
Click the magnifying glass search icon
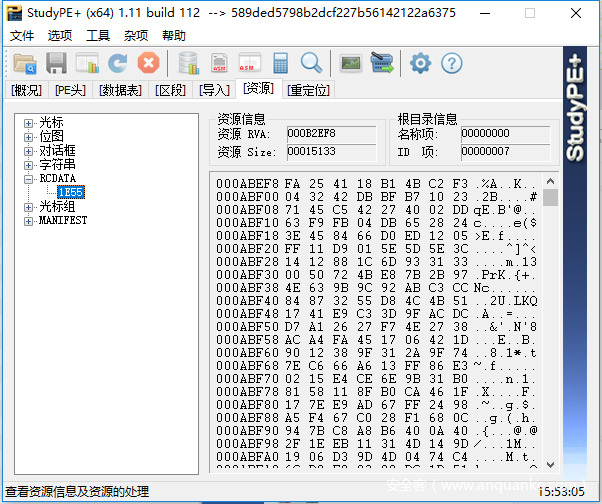click(311, 64)
